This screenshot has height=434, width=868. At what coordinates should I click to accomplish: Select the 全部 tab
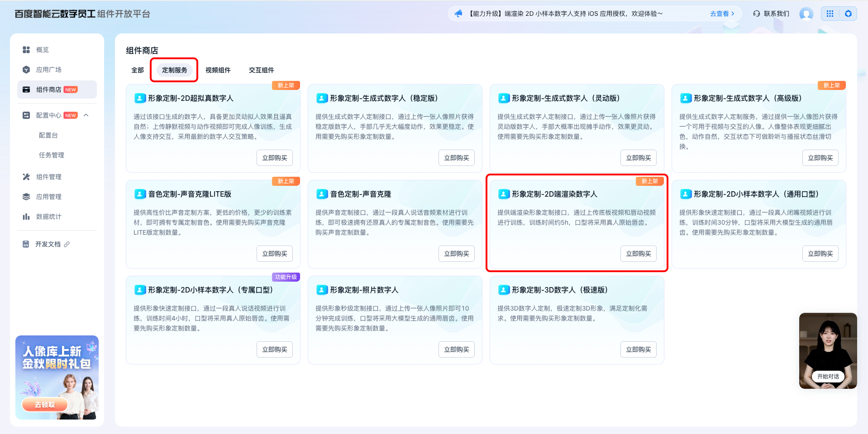click(138, 70)
